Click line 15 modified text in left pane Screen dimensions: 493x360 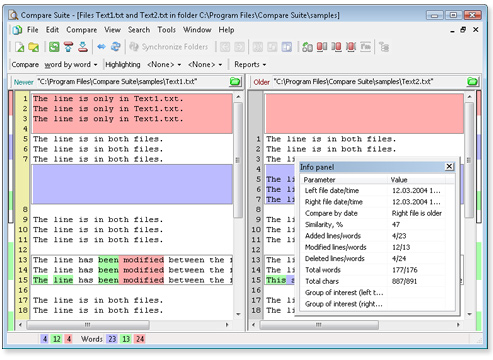[132, 280]
